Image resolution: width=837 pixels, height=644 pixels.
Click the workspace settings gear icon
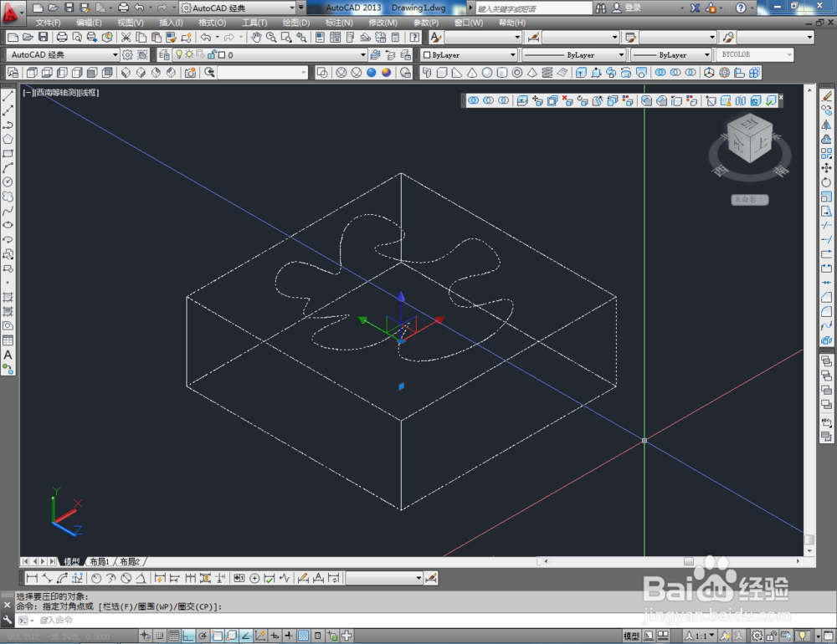tap(127, 54)
